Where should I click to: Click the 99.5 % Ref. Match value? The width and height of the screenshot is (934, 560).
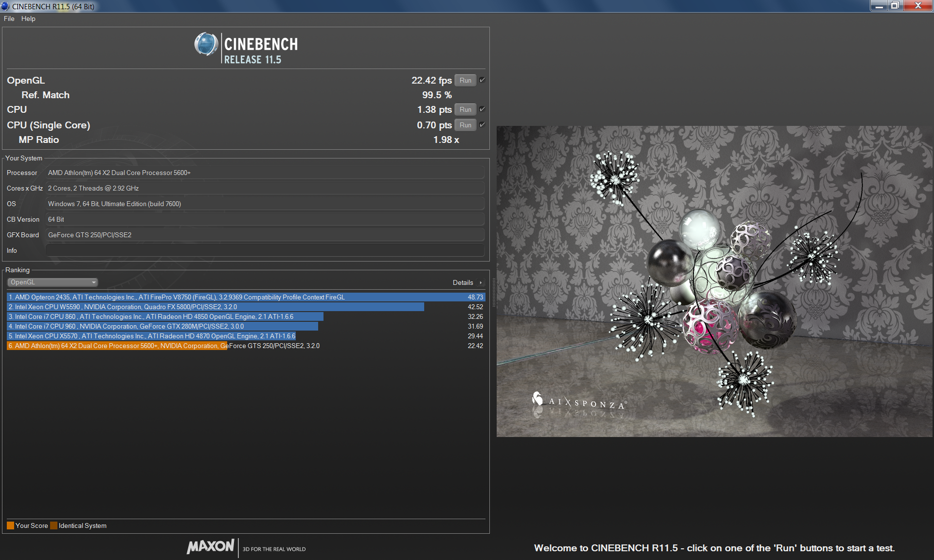click(x=437, y=95)
